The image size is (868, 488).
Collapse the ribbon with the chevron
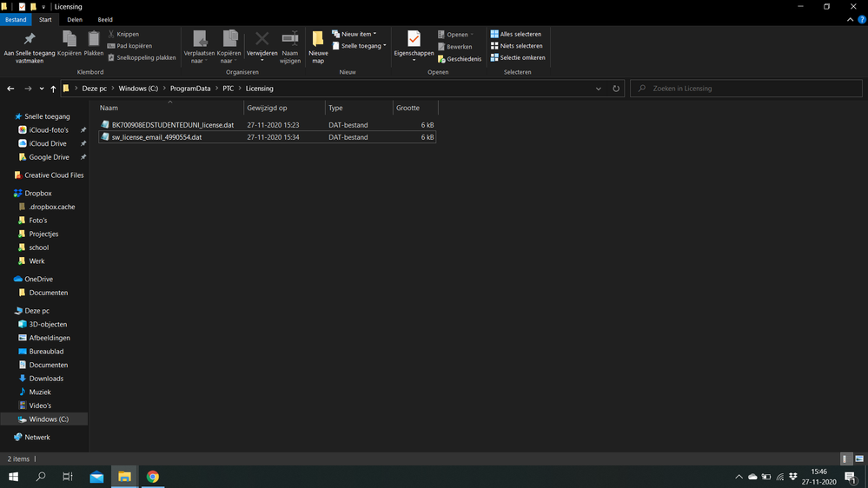[x=851, y=19]
